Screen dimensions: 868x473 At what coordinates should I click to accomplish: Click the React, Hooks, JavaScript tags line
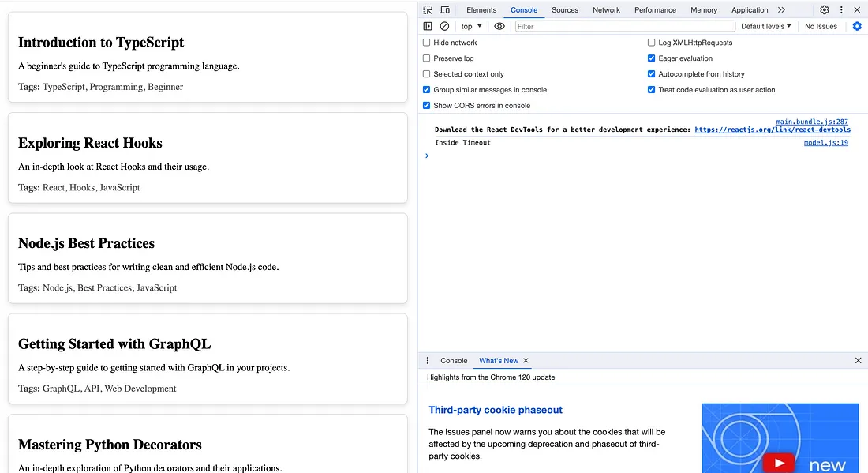pyautogui.click(x=79, y=187)
